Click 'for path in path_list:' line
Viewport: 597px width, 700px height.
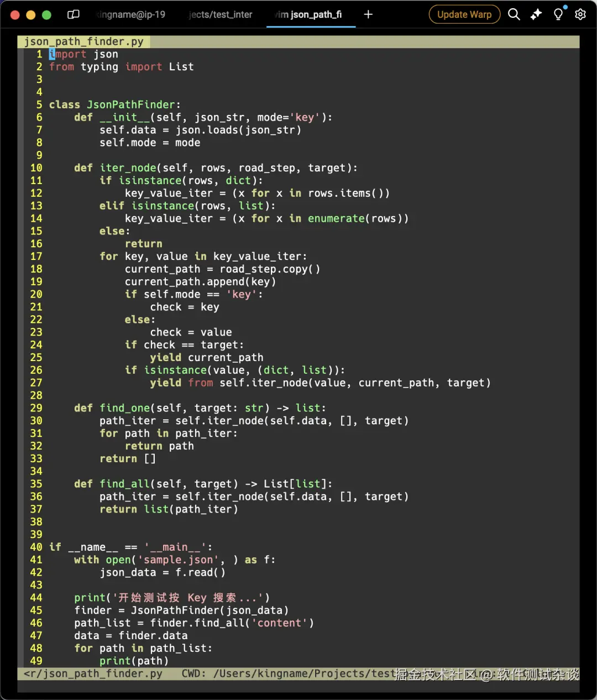[143, 649]
